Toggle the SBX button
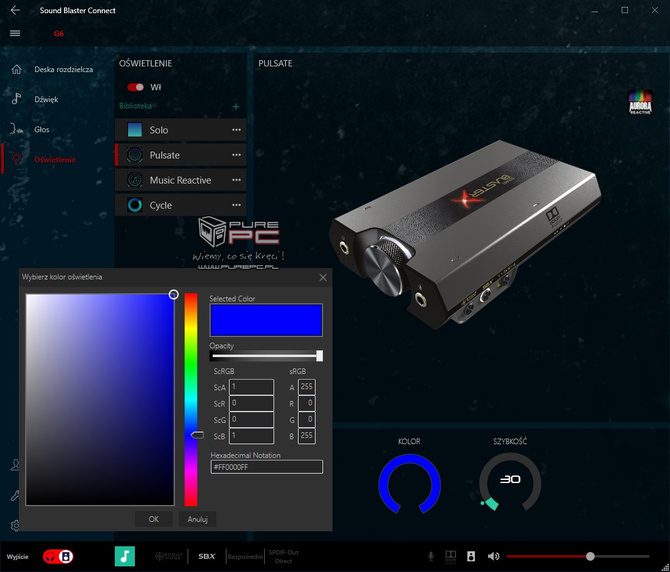Screen dimensions: 670x572 tap(207, 556)
